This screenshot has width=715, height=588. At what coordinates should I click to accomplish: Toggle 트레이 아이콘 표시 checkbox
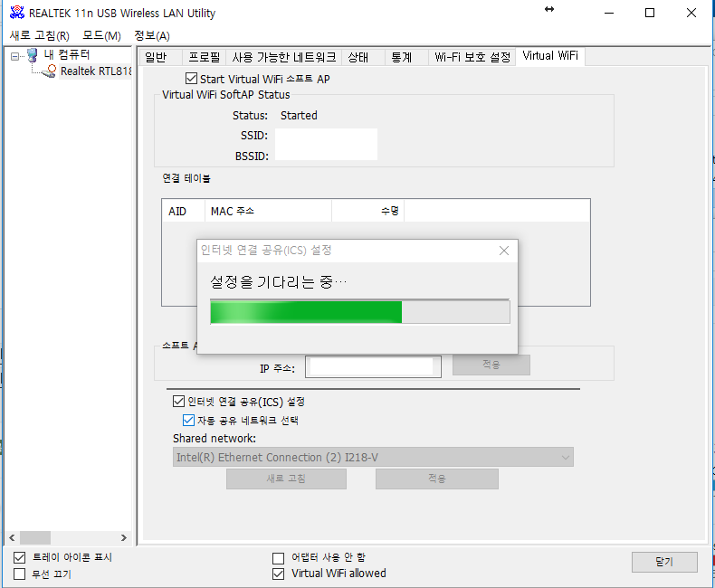tap(20, 557)
